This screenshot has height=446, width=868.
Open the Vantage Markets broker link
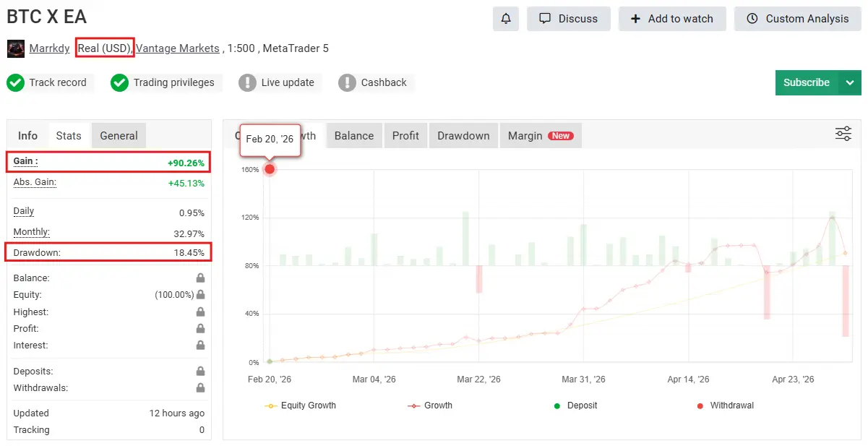[x=178, y=48]
